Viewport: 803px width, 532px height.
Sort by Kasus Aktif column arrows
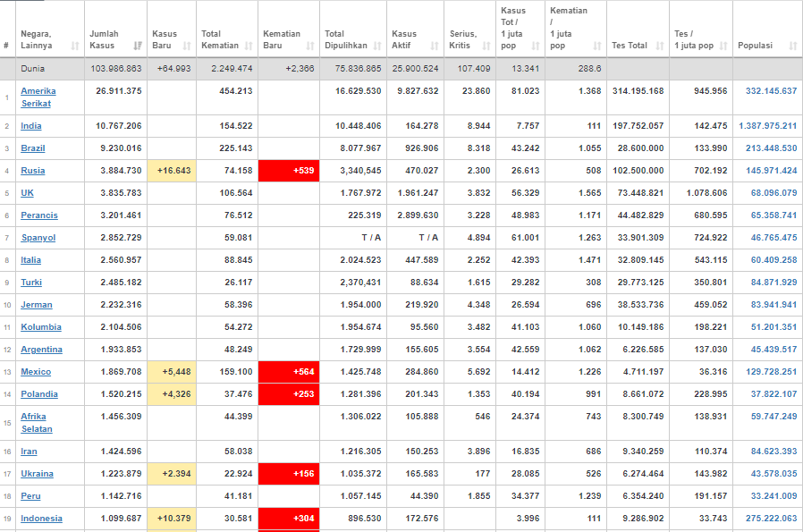tap(435, 46)
